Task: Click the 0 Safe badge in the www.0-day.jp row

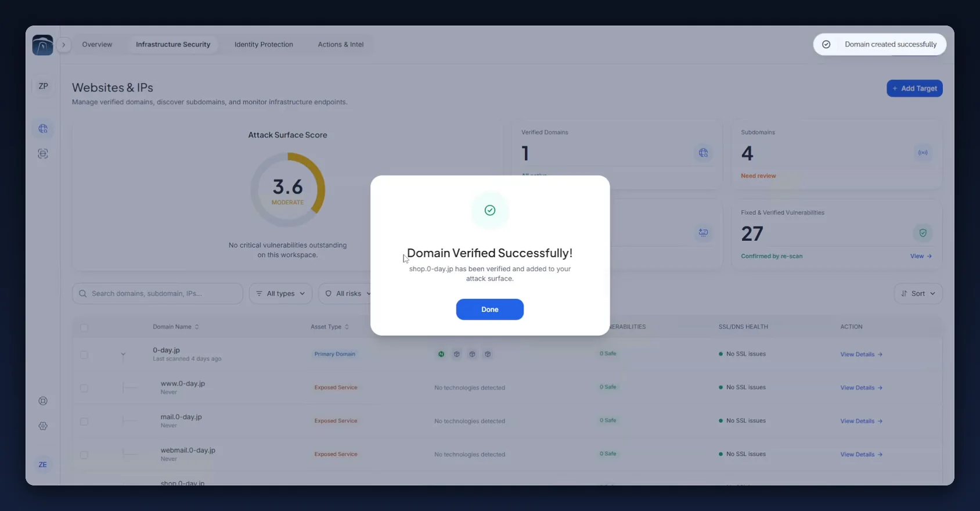Action: tap(608, 387)
